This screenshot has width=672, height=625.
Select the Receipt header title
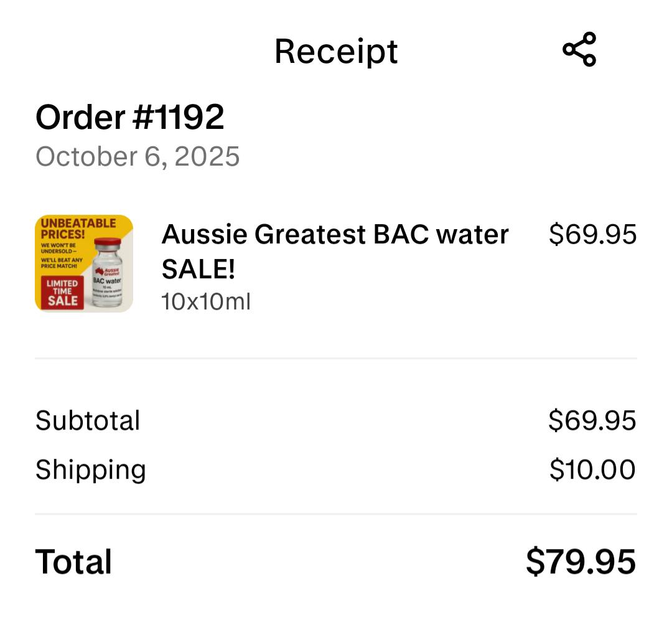click(336, 51)
